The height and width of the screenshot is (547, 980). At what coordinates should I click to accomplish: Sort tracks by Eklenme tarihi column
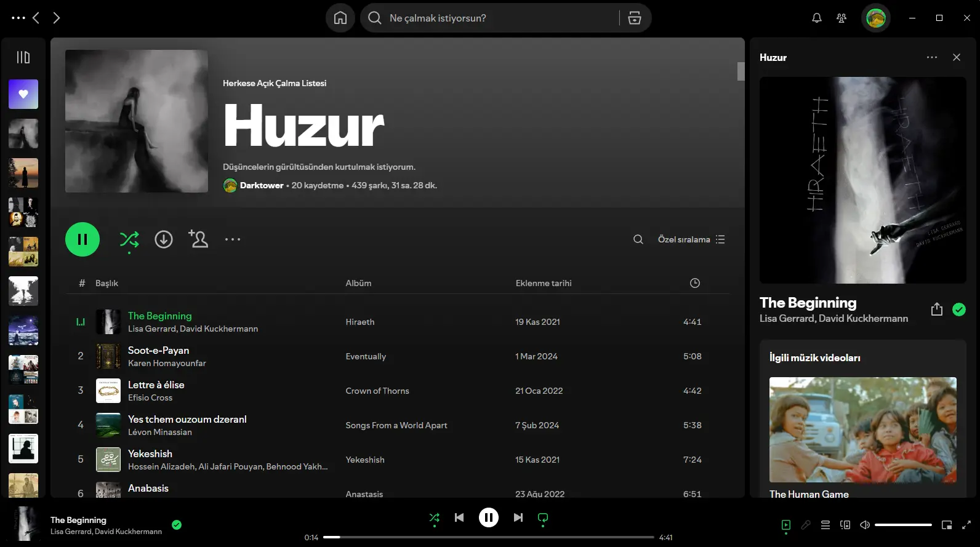544,283
